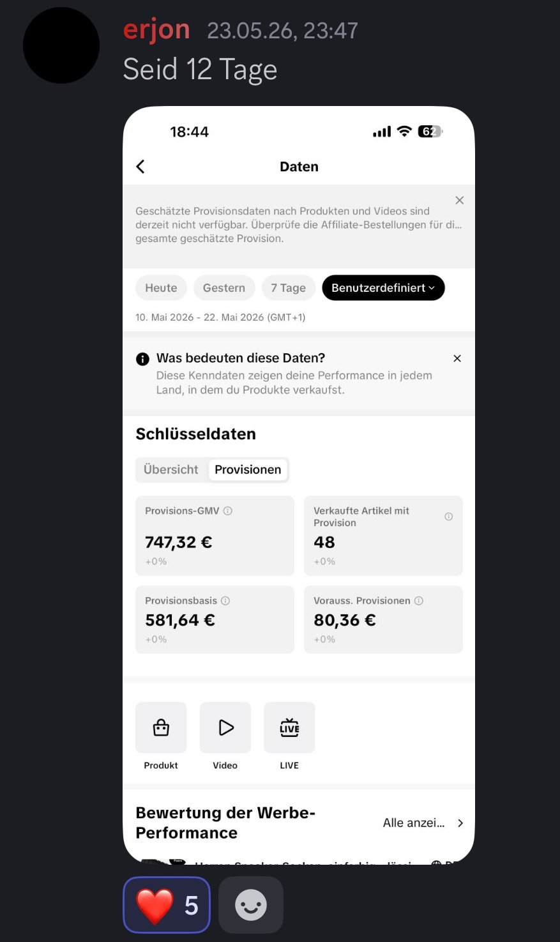The image size is (560, 942).
Task: Open erjon's username profile
Action: pos(156,30)
